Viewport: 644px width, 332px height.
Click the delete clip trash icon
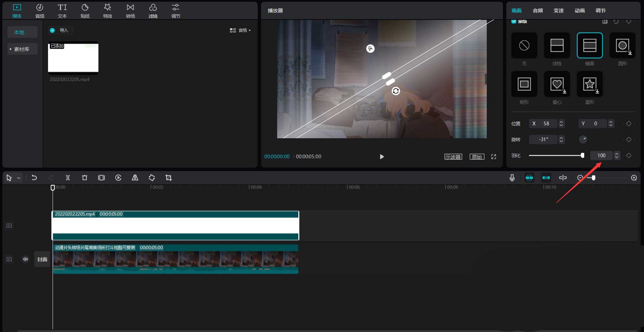(85, 178)
